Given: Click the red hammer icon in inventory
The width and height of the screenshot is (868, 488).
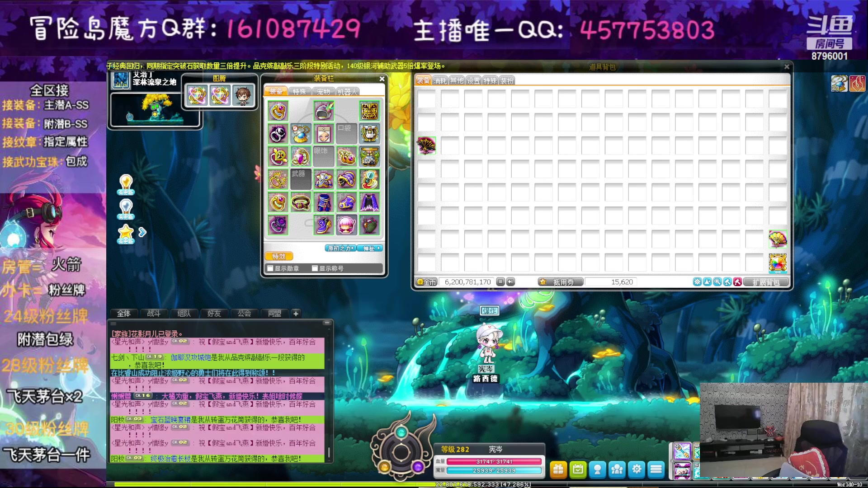Looking at the screenshot, I should coord(737,282).
